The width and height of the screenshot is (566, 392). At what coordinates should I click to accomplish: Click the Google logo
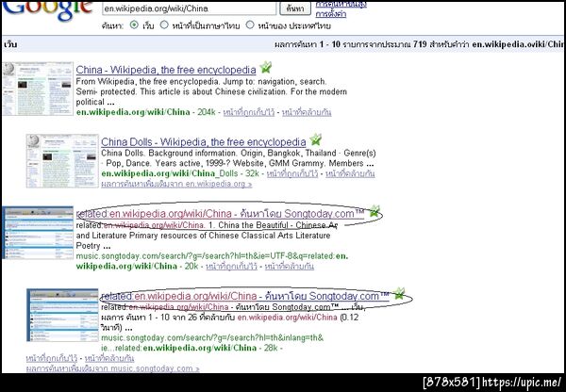[48, 10]
